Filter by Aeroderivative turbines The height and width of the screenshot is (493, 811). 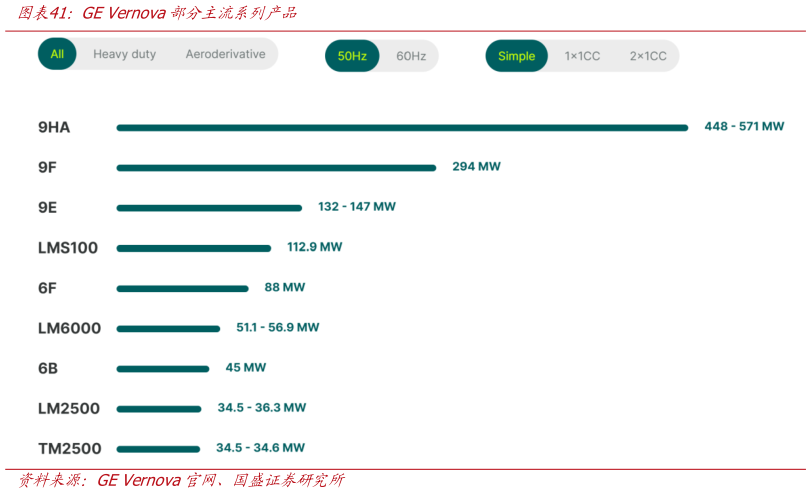pyautogui.click(x=226, y=54)
